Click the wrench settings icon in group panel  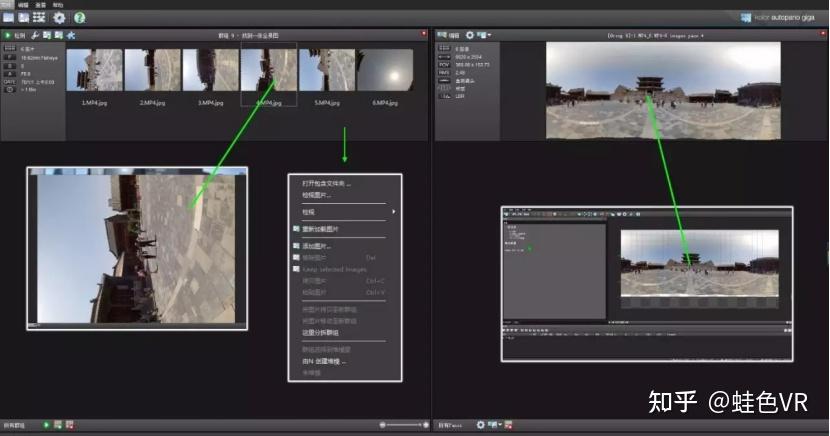click(x=34, y=35)
